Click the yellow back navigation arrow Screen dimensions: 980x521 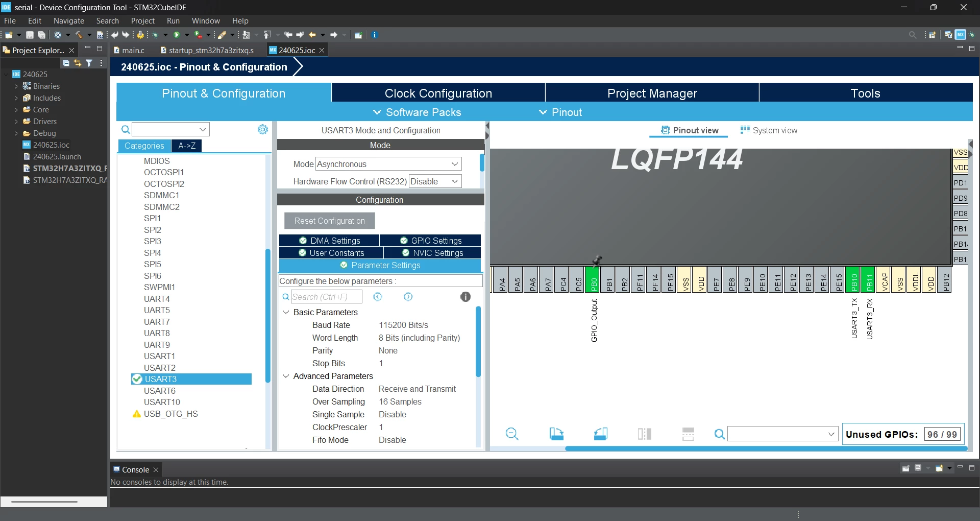tap(312, 35)
